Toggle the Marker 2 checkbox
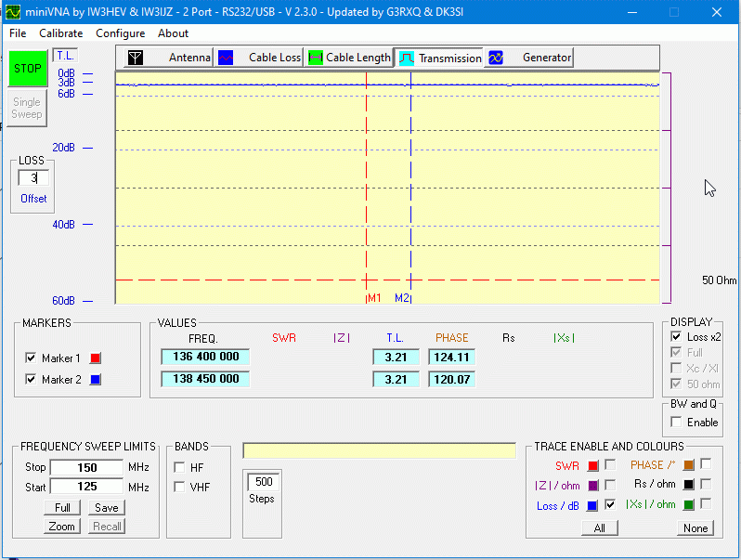The width and height of the screenshot is (741, 560). point(31,379)
